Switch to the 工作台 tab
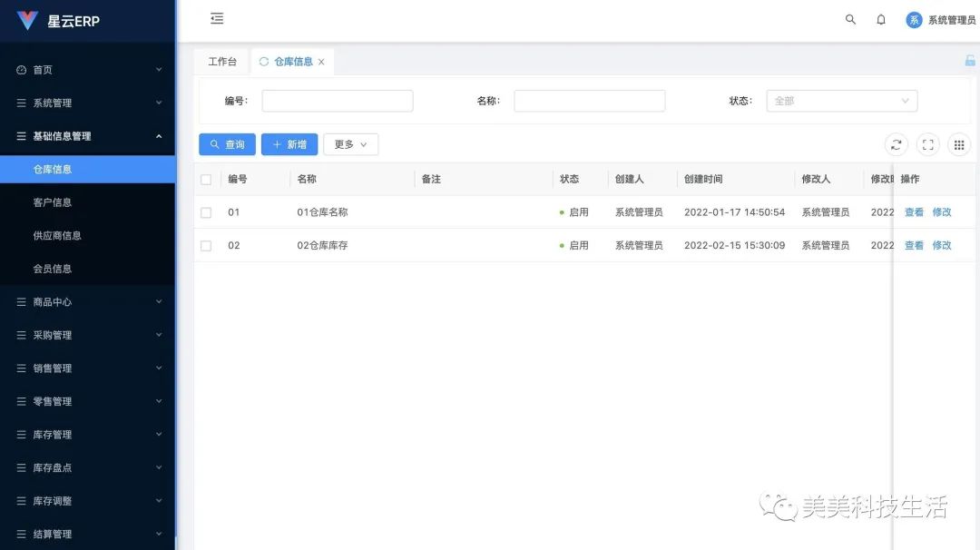This screenshot has width=980, height=550. pyautogui.click(x=222, y=61)
